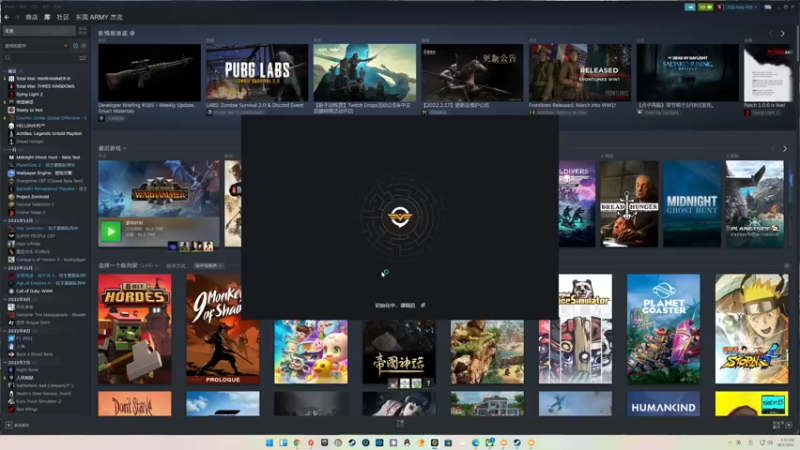The image size is (800, 450).
Task: Click the add a game plus icon
Action: pyautogui.click(x=9, y=425)
